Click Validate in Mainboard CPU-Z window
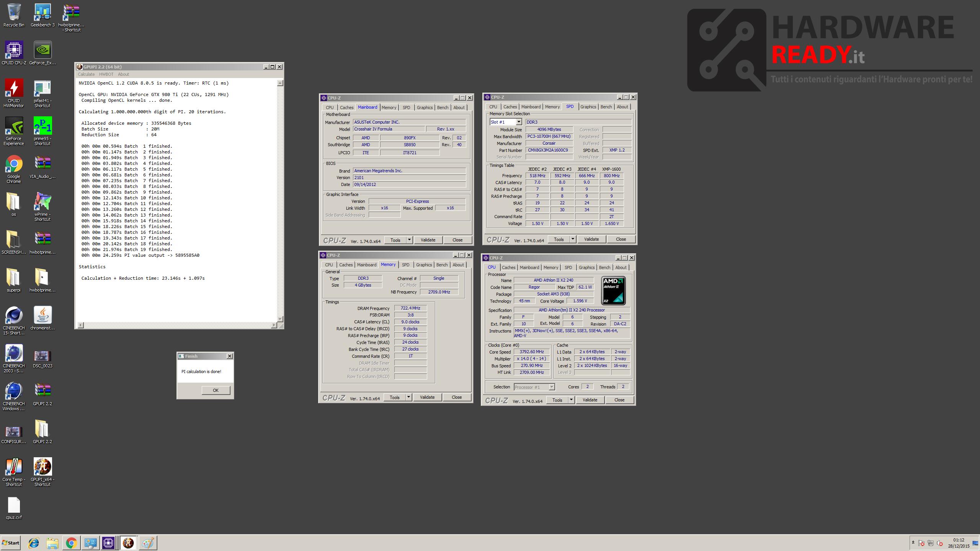The height and width of the screenshot is (551, 980). coord(428,240)
